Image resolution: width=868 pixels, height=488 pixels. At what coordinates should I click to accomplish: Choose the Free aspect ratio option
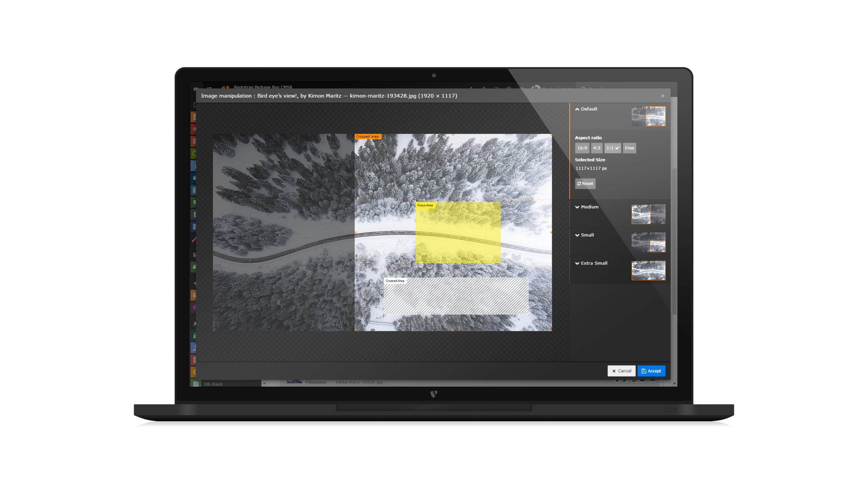click(x=629, y=148)
